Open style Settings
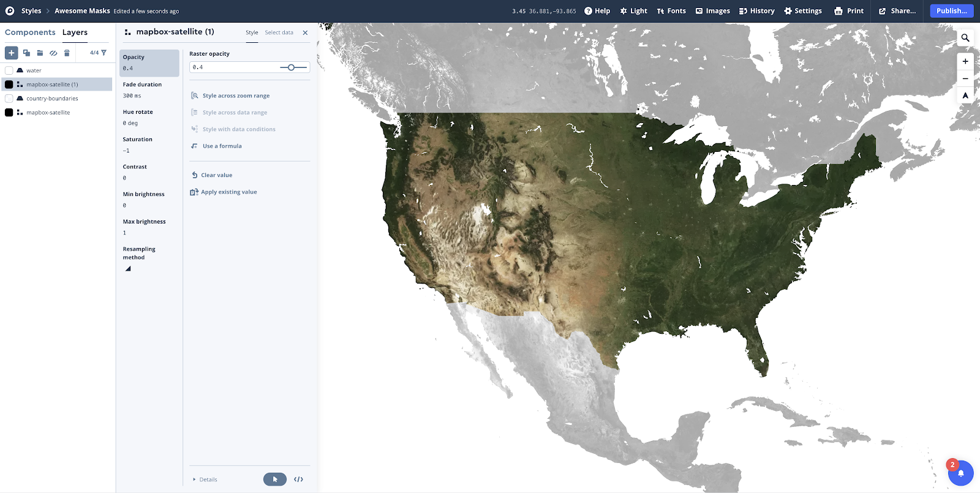Screen dimensions: 980x493 click(803, 11)
